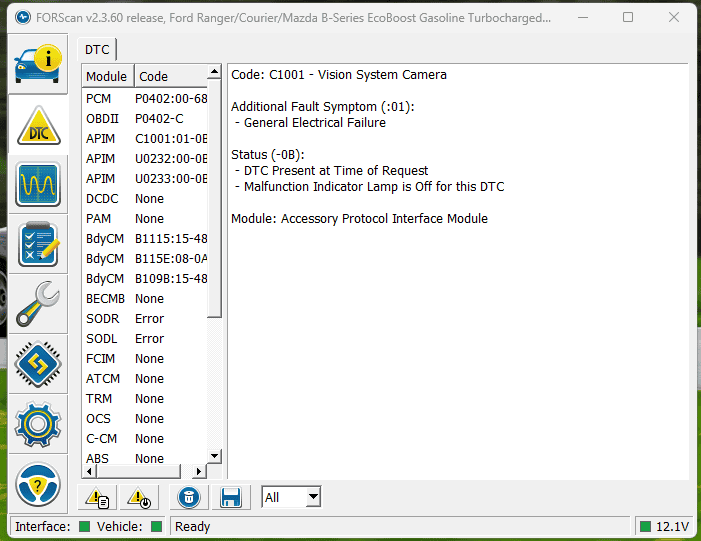Viewport: 701px width, 541px height.
Task: Select the ABS module row
Action: 145,458
